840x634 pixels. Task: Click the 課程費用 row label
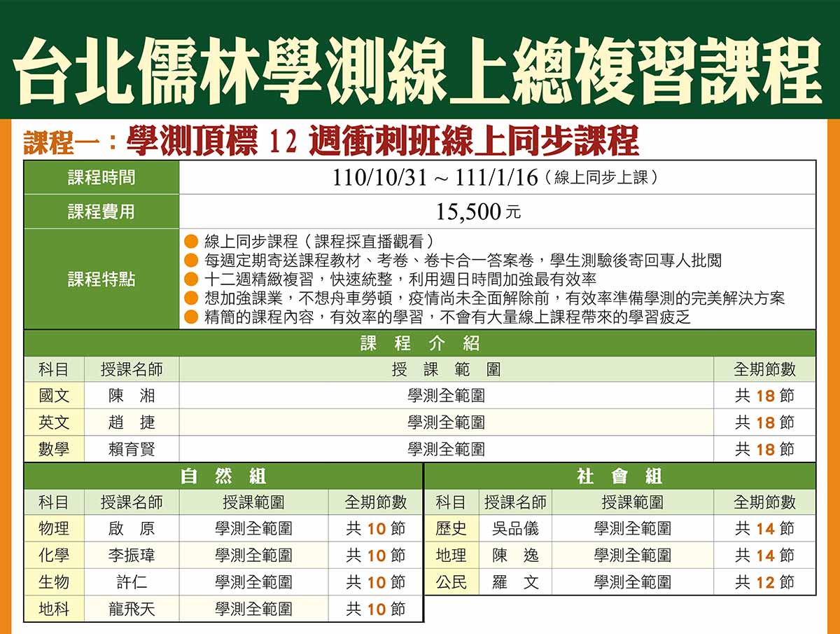click(101, 212)
